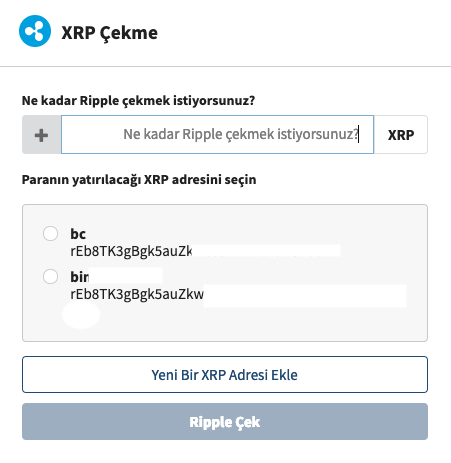Click the blue XRP logo icon

[x=35, y=31]
